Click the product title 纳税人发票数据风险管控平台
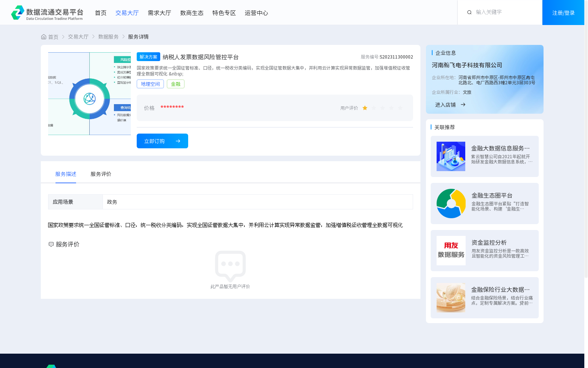This screenshot has width=588, height=368. point(201,57)
